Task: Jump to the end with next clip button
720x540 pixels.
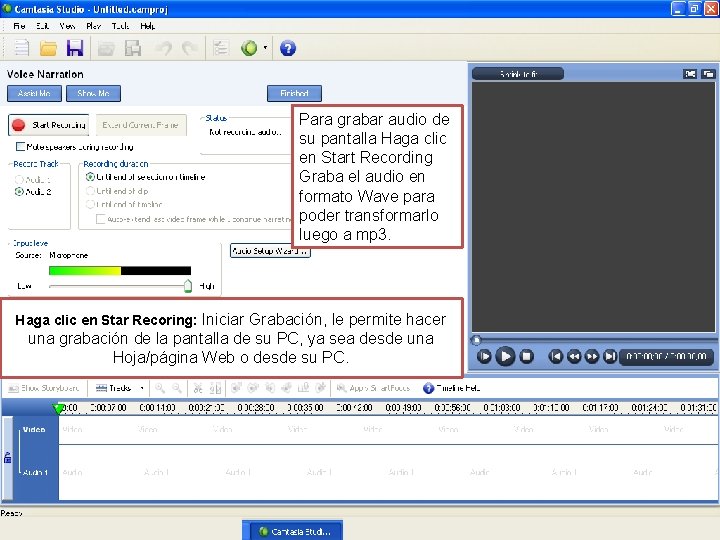Action: click(610, 356)
